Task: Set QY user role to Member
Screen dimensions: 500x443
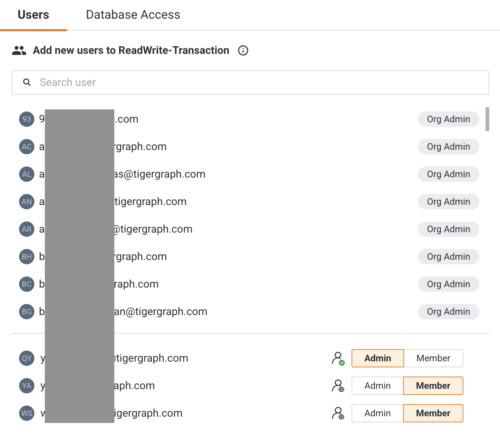Action: pyautogui.click(x=433, y=358)
